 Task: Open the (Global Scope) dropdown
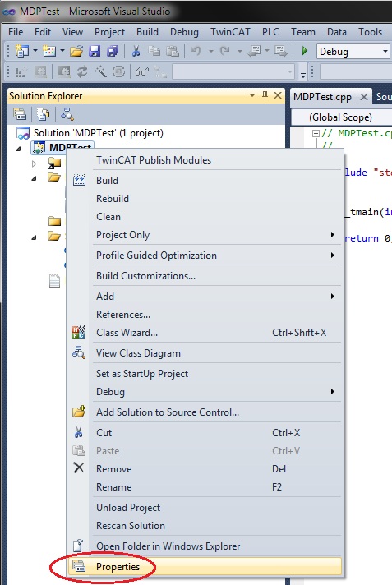click(x=341, y=117)
